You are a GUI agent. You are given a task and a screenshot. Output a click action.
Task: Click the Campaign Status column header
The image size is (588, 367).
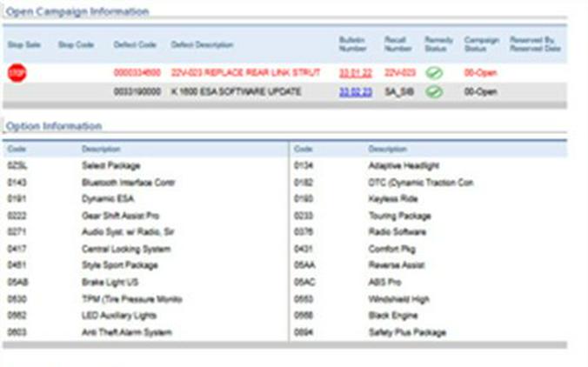[x=482, y=44]
